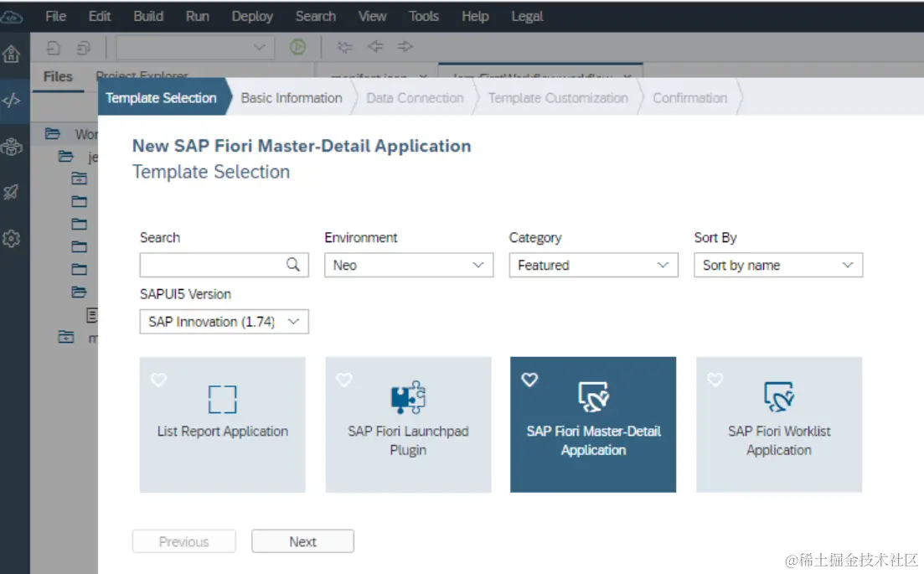Click the navigate forward arrow in toolbar

point(405,47)
